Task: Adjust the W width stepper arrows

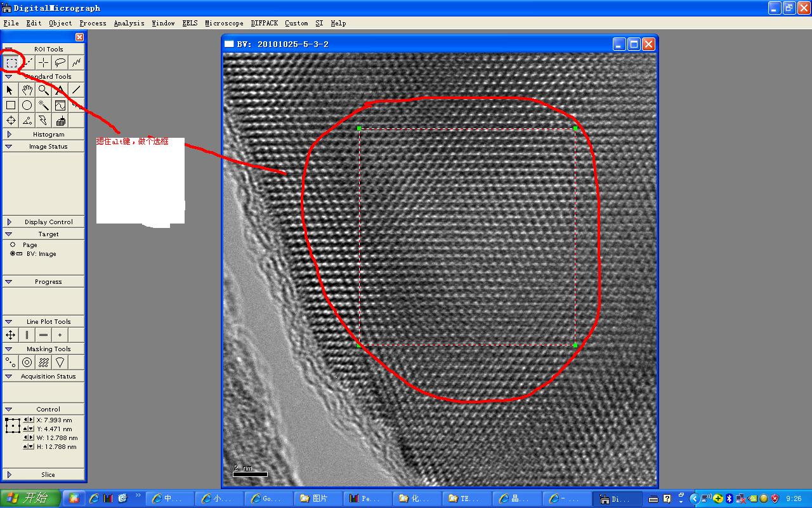Action: tap(29, 438)
